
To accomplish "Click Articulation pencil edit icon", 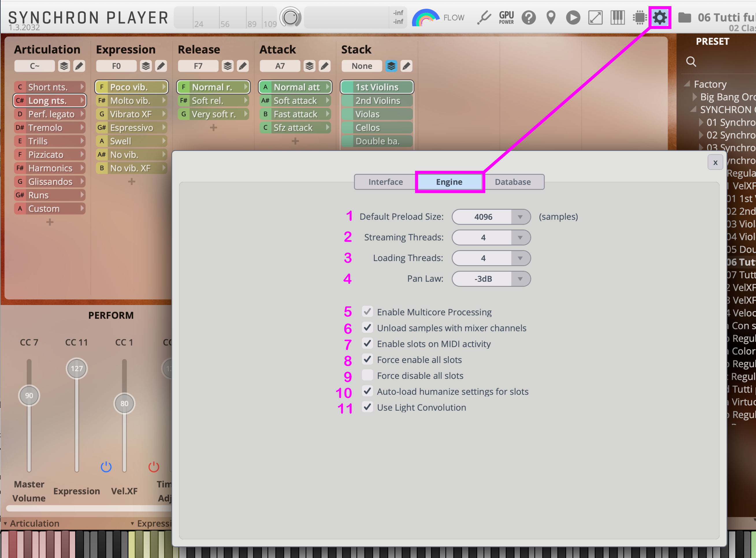I will click(79, 66).
